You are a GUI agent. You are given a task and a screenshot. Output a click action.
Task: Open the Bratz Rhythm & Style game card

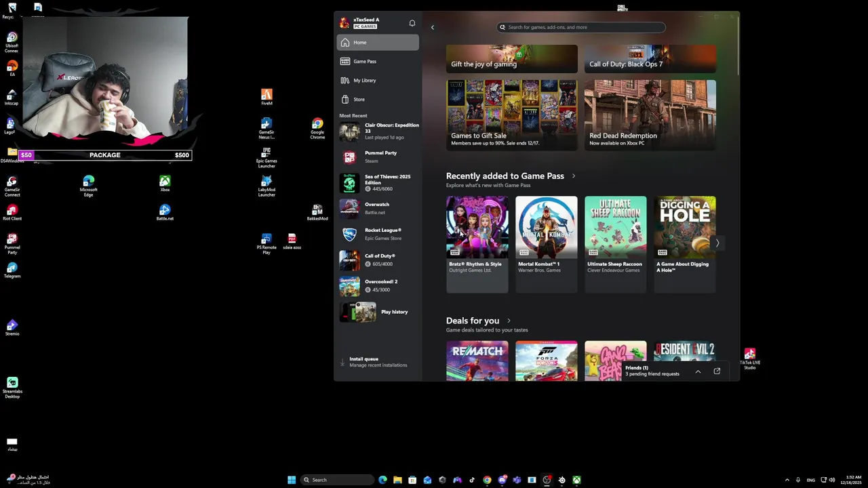coord(477,245)
